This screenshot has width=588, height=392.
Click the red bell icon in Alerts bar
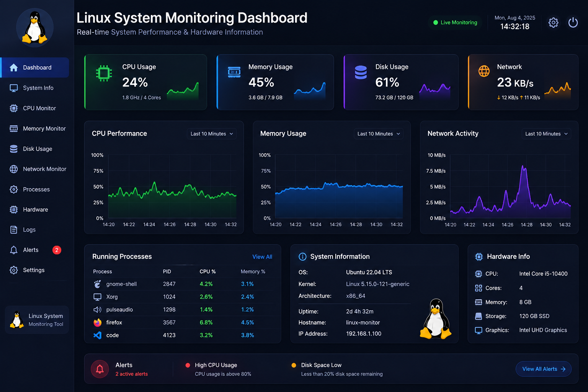[100, 369]
